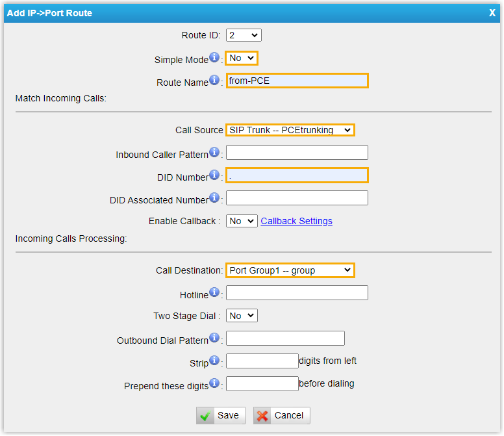Cancel adding the route
Screen dimensions: 504x436
click(x=281, y=416)
